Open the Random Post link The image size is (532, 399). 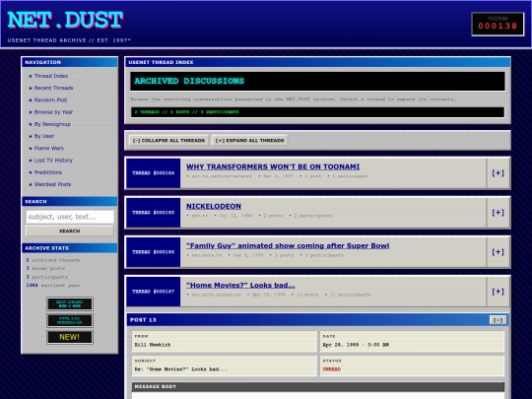pyautogui.click(x=50, y=100)
